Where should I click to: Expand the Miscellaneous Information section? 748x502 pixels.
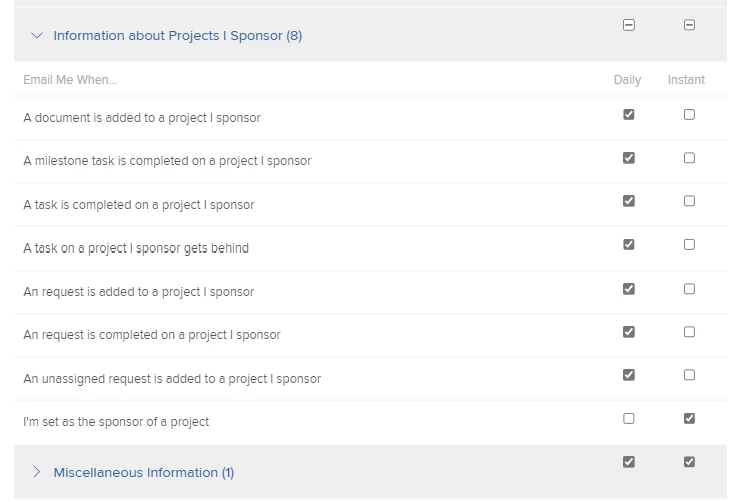coord(37,472)
